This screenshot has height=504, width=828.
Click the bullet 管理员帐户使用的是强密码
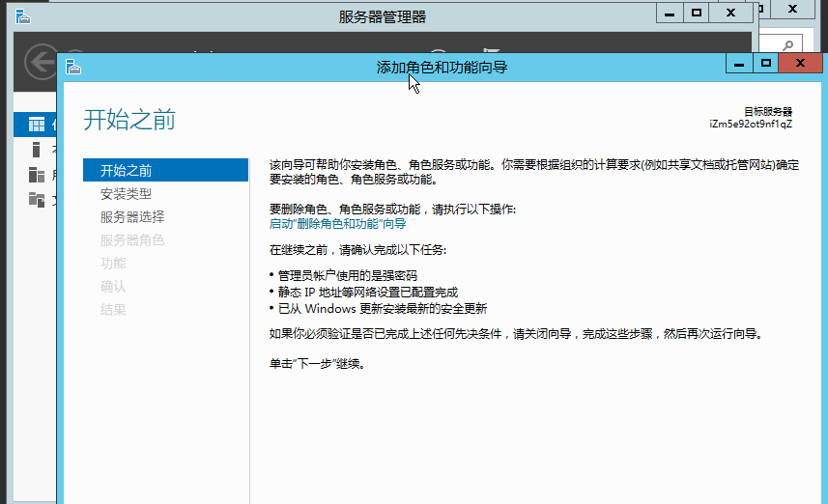click(x=348, y=275)
